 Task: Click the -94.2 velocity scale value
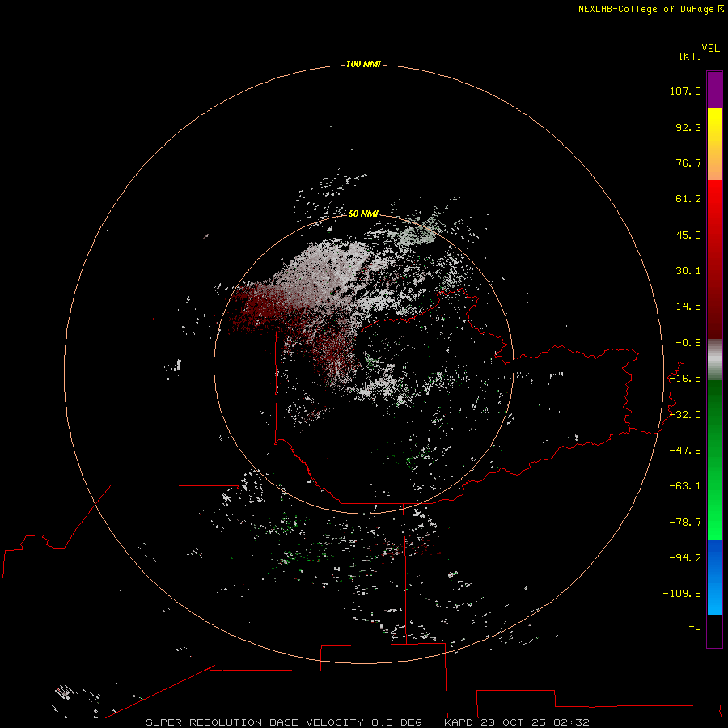[x=685, y=557]
